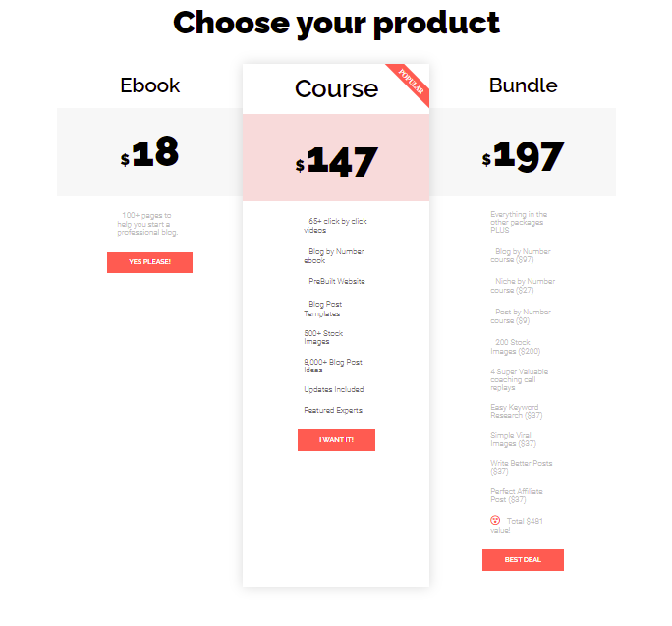
Task: Select the Bundle plan heading
Action: click(x=523, y=85)
